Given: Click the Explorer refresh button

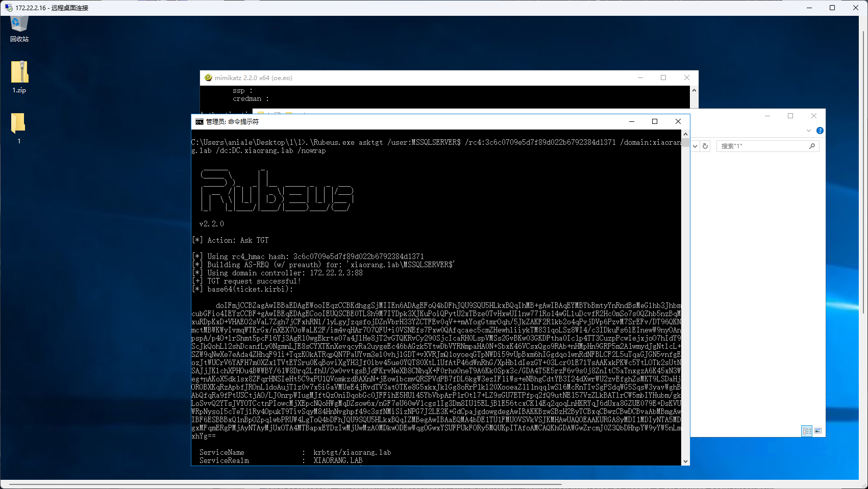Looking at the screenshot, I should (x=705, y=146).
